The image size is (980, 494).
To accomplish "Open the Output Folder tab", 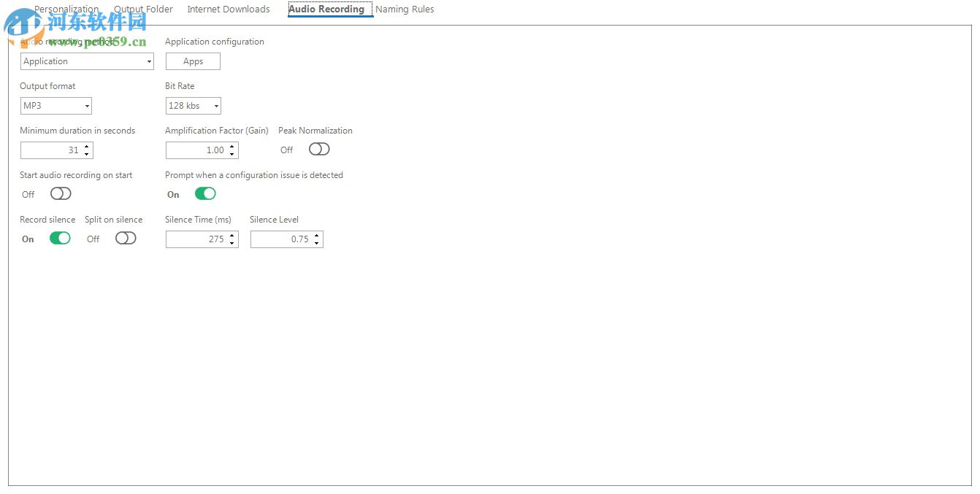I will pos(144,9).
